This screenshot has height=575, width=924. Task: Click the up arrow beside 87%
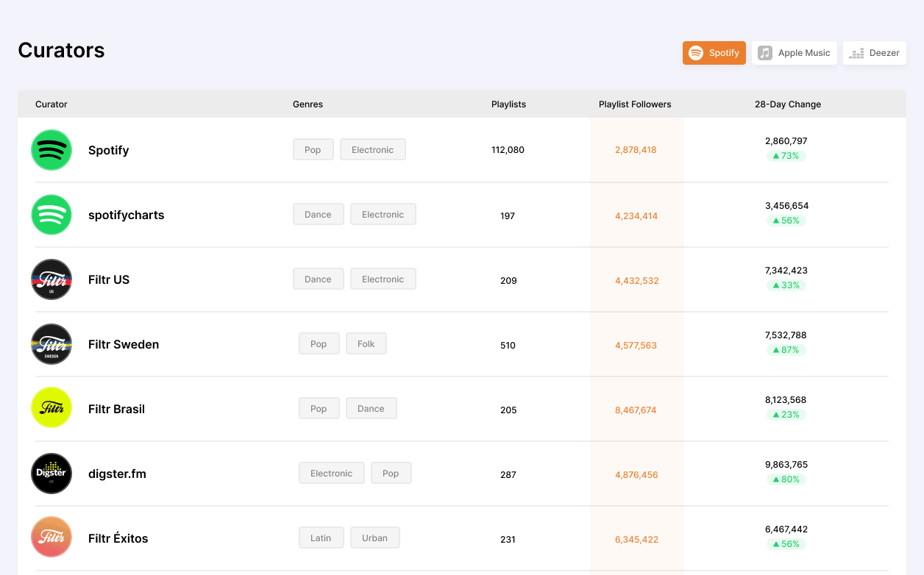point(775,350)
